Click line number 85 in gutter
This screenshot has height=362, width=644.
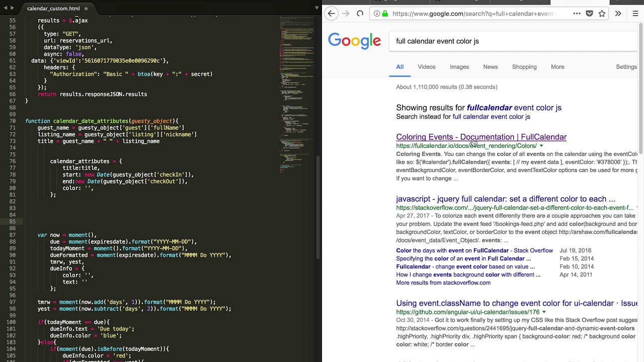12,222
